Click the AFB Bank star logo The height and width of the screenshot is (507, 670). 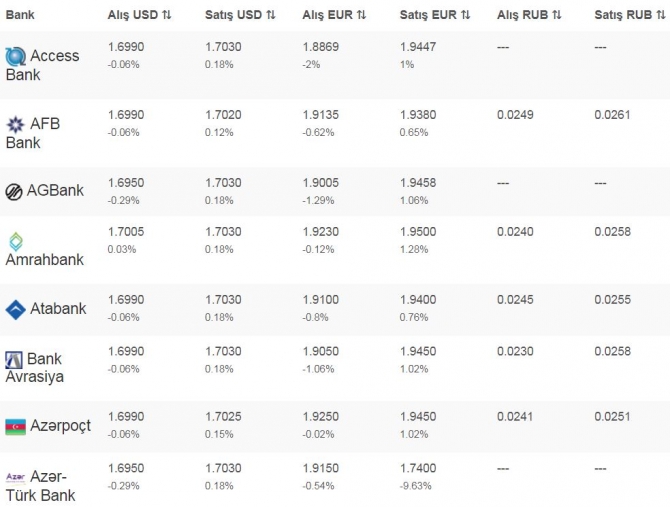click(15, 125)
